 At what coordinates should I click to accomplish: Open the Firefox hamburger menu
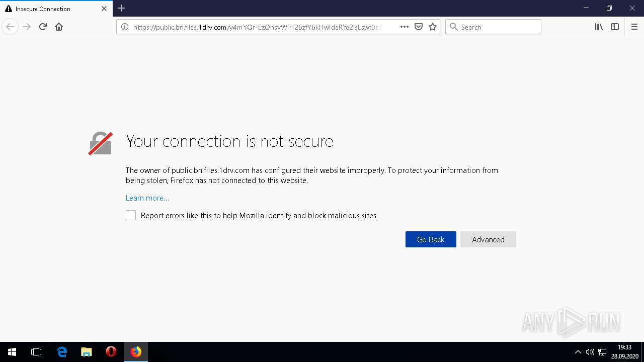click(634, 27)
